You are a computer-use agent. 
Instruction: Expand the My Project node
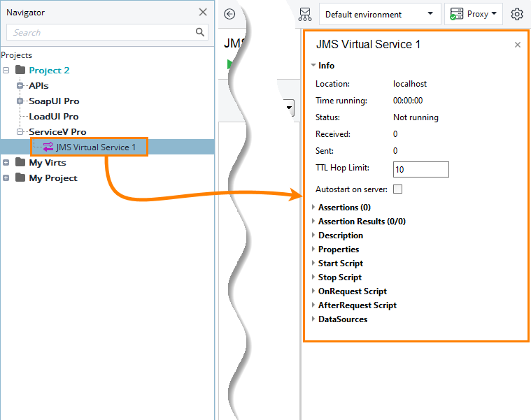pos(6,178)
